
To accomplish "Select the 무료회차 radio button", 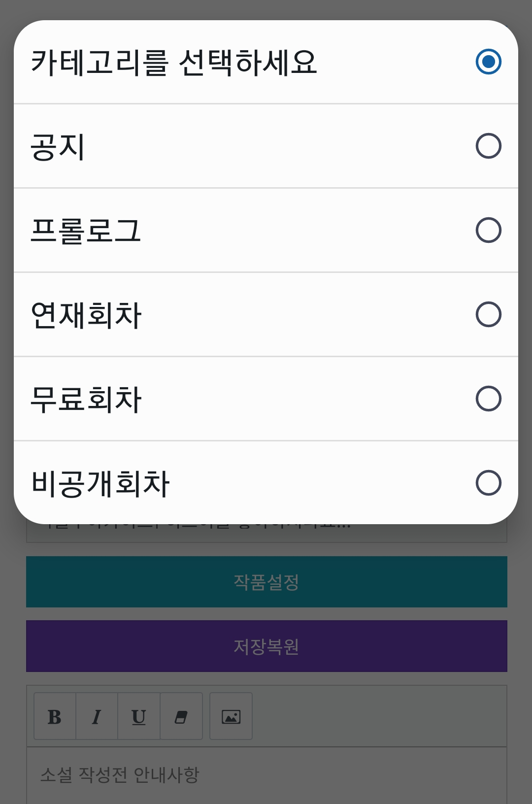I will [x=488, y=399].
